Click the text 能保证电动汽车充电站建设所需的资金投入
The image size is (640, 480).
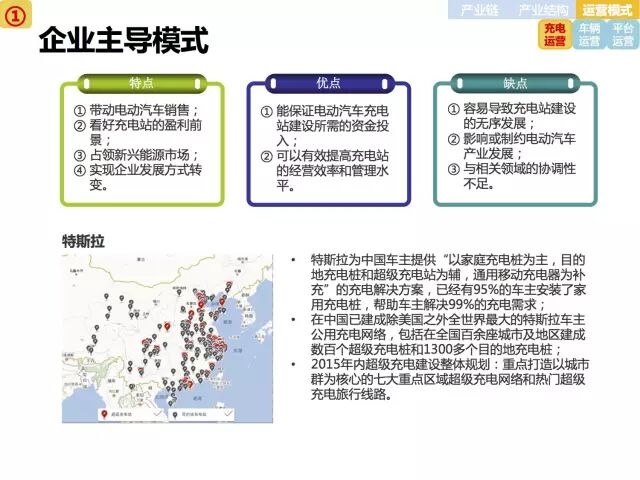click(x=332, y=126)
